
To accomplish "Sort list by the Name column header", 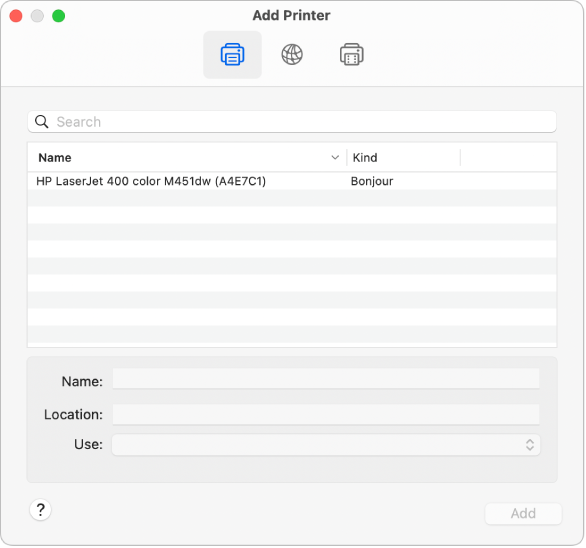I will (187, 157).
